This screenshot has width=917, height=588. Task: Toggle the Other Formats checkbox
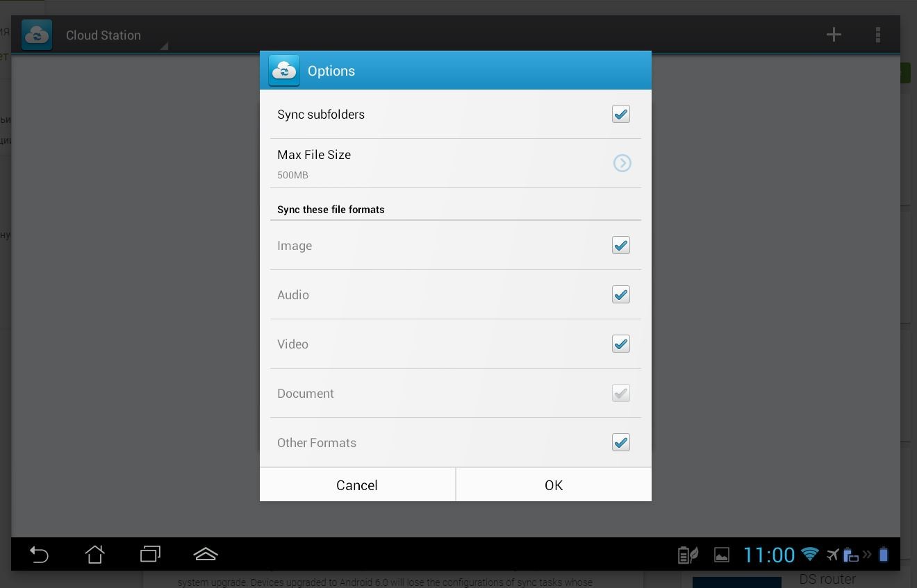point(621,442)
